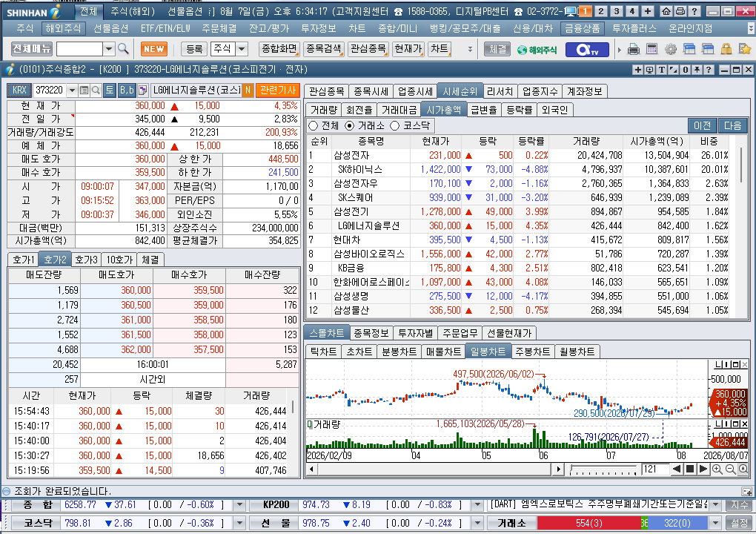
Task: Select the 코스닥 radio button
Action: [x=395, y=126]
